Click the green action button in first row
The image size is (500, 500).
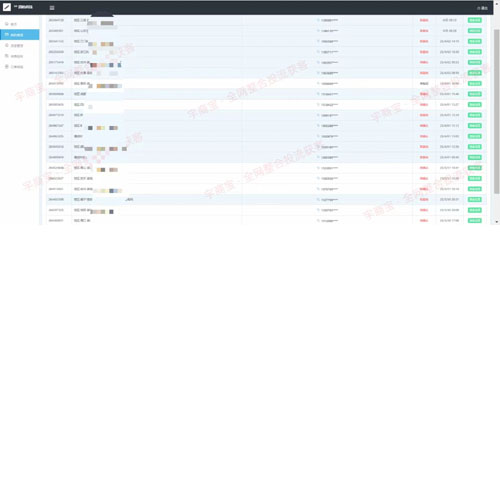[474, 20]
